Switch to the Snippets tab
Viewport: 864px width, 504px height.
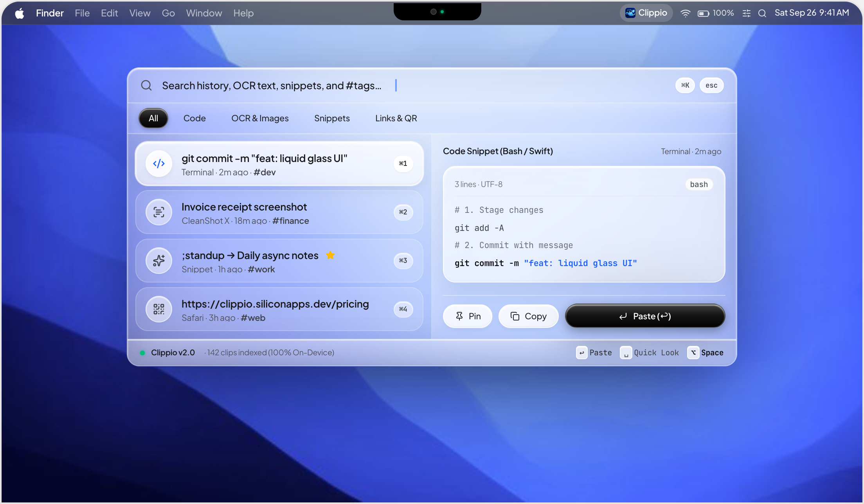pos(332,118)
